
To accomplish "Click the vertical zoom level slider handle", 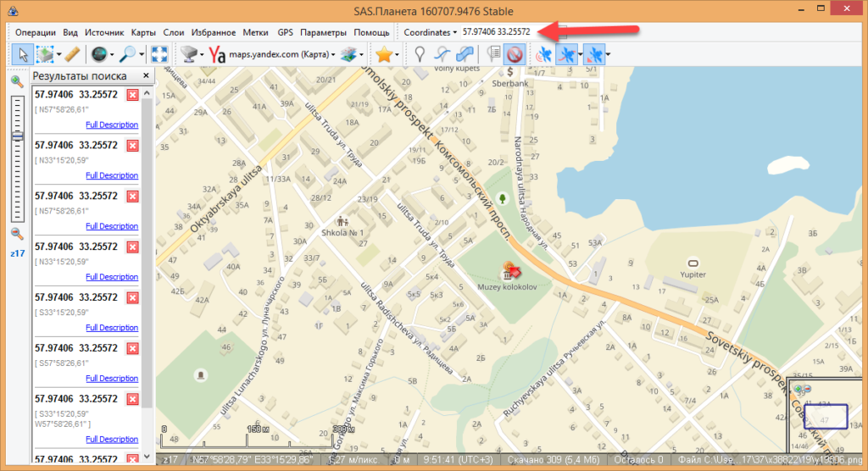I will pyautogui.click(x=17, y=136).
